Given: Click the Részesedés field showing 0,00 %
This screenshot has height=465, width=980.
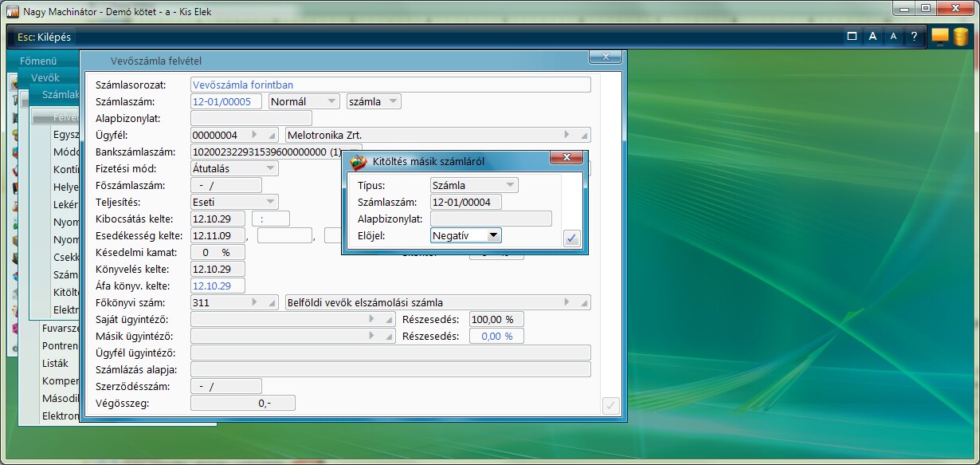Looking at the screenshot, I should point(496,336).
